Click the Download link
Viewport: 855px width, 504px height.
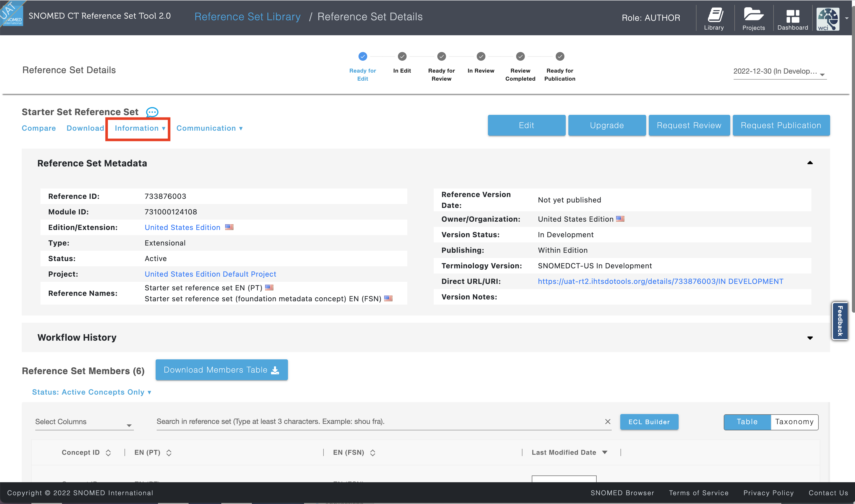[85, 128]
